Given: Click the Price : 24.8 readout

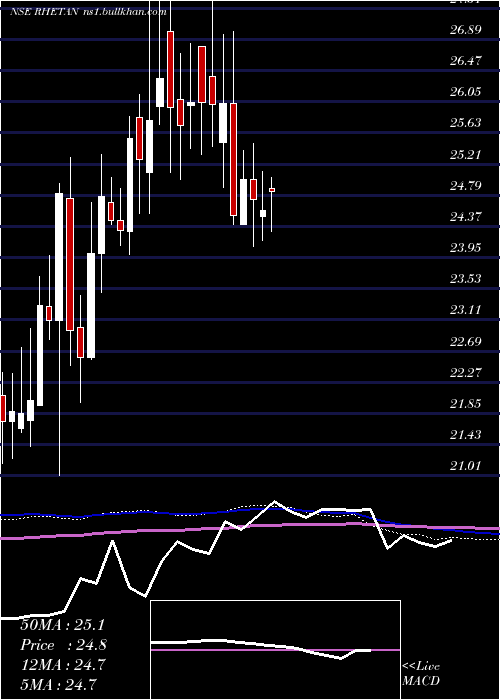Looking at the screenshot, I should [62, 645].
